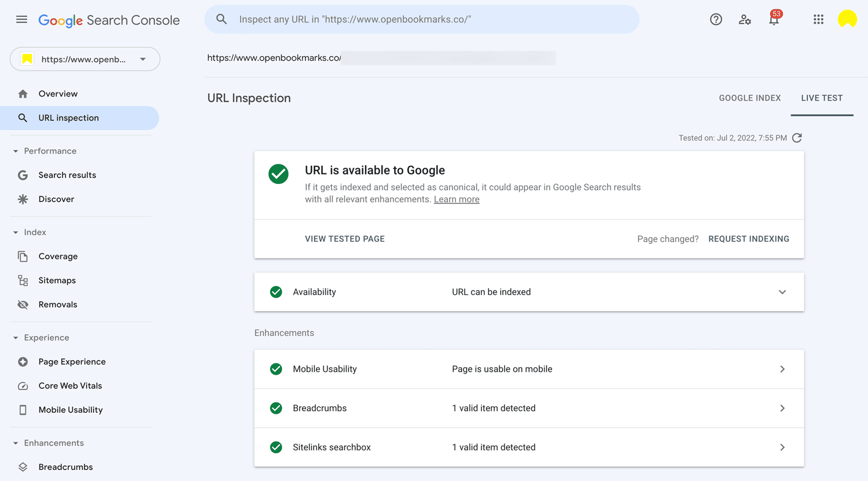This screenshot has width=868, height=481.
Task: Click Request Indexing button
Action: (x=749, y=239)
